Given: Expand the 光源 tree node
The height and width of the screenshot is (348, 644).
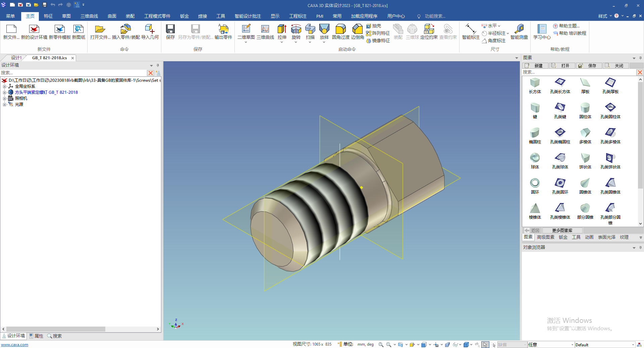Looking at the screenshot, I should click(5, 105).
